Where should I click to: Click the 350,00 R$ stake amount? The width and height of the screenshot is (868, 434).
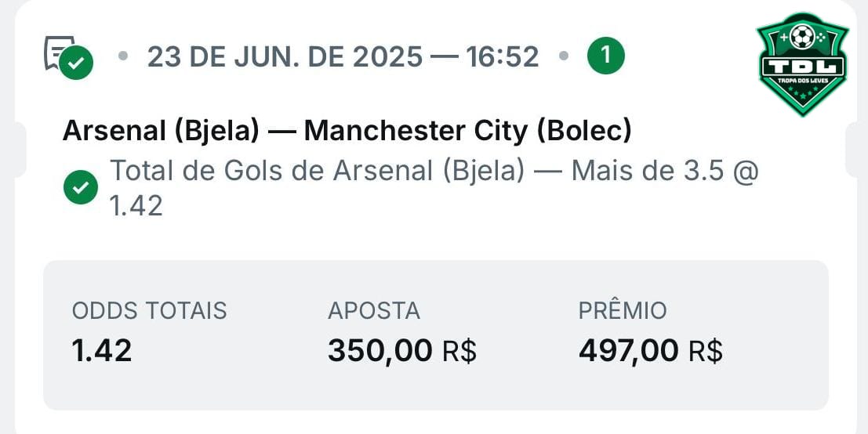[x=402, y=350]
